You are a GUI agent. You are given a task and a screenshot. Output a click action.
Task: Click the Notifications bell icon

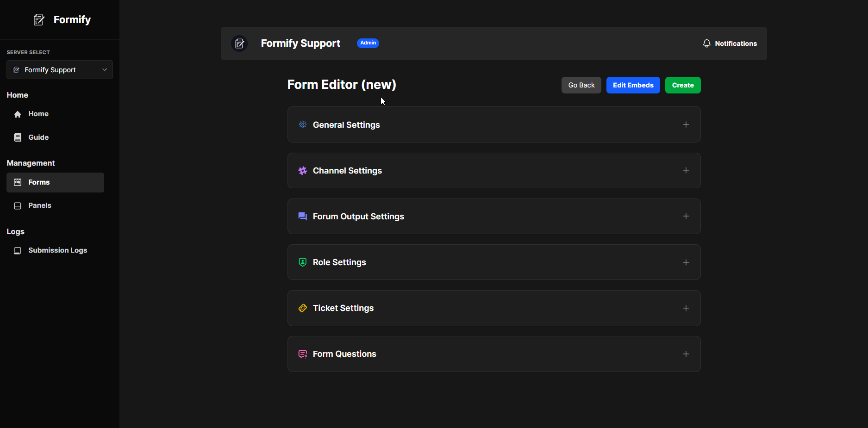pyautogui.click(x=706, y=43)
